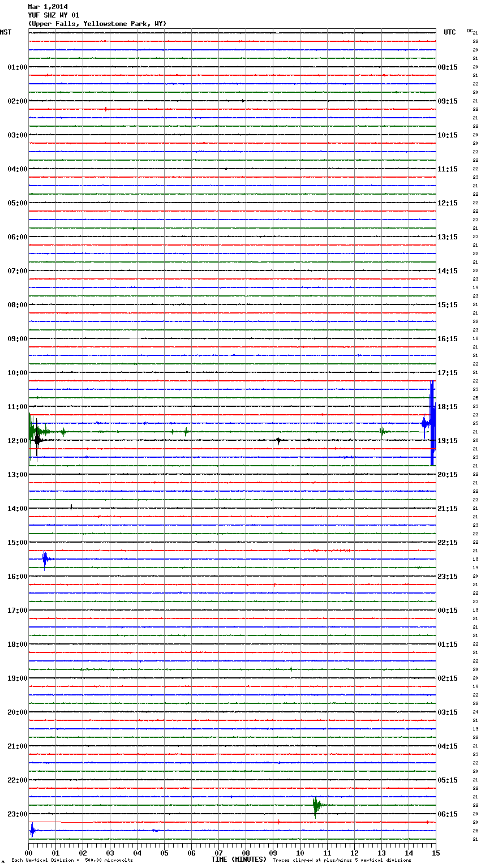Viewport: 481px width, 868px height.
Task: Select the 23:00 MST hour label
Action: pos(17,814)
